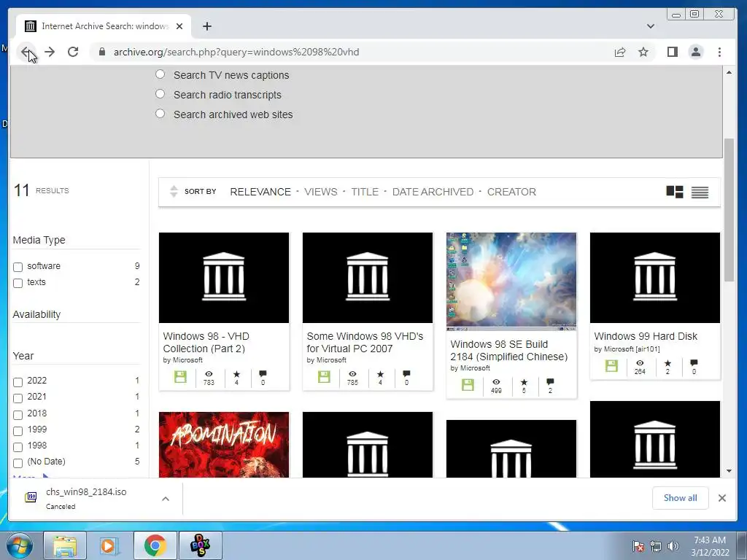
Task: Open DOSBox from the taskbar
Action: point(200,545)
